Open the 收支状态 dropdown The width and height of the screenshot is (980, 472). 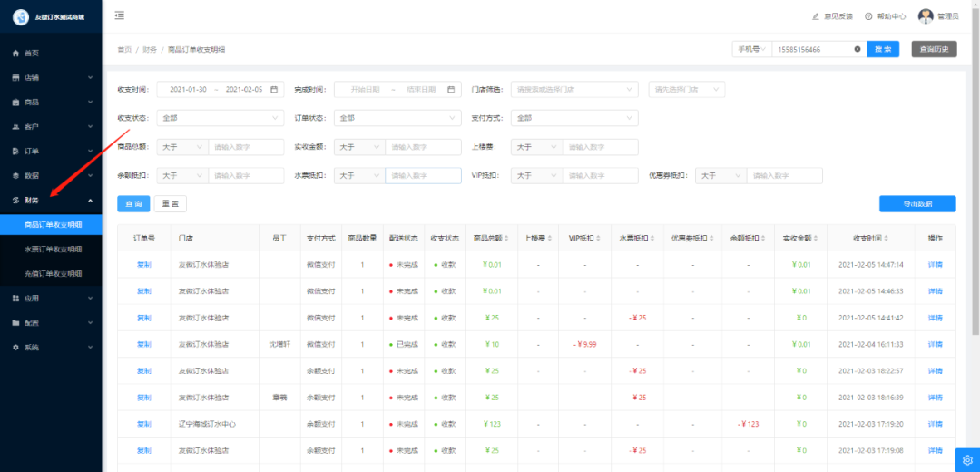coord(220,117)
